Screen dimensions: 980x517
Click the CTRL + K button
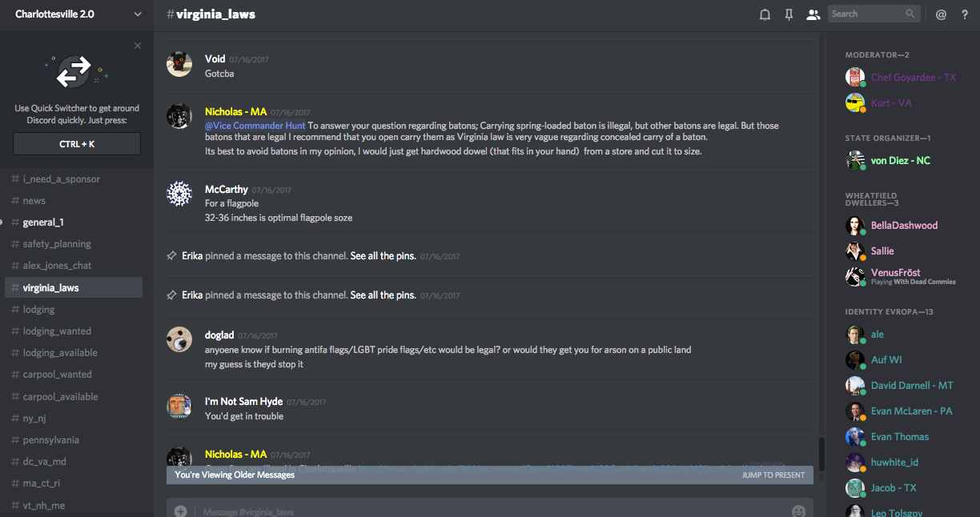point(77,144)
